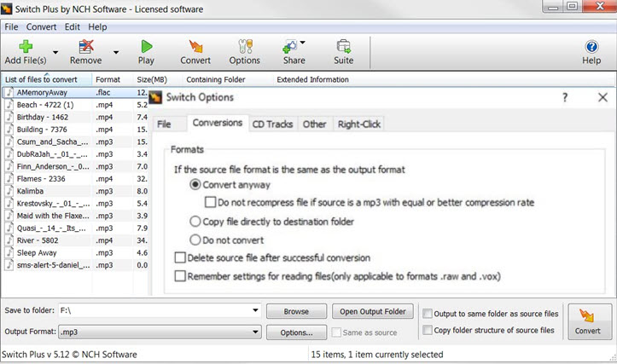The width and height of the screenshot is (617, 364).
Task: Open the Save to folder dropdown
Action: tap(255, 310)
